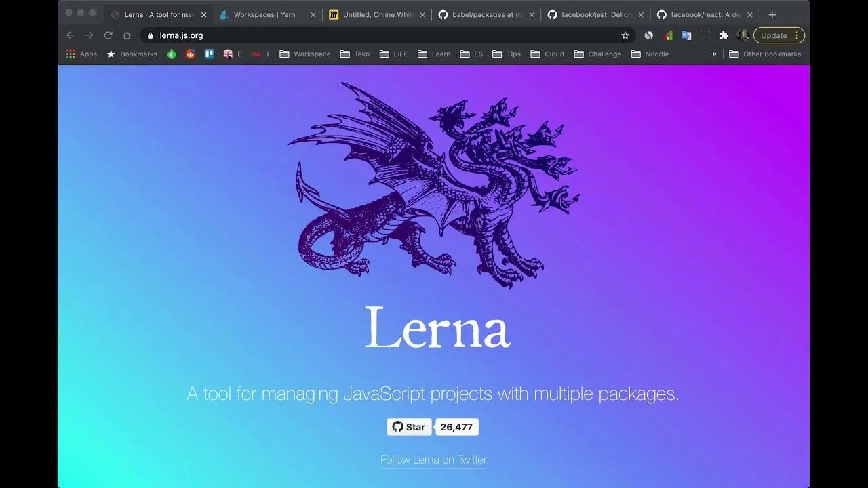
Task: Open the Chrome profile avatar
Action: [743, 35]
